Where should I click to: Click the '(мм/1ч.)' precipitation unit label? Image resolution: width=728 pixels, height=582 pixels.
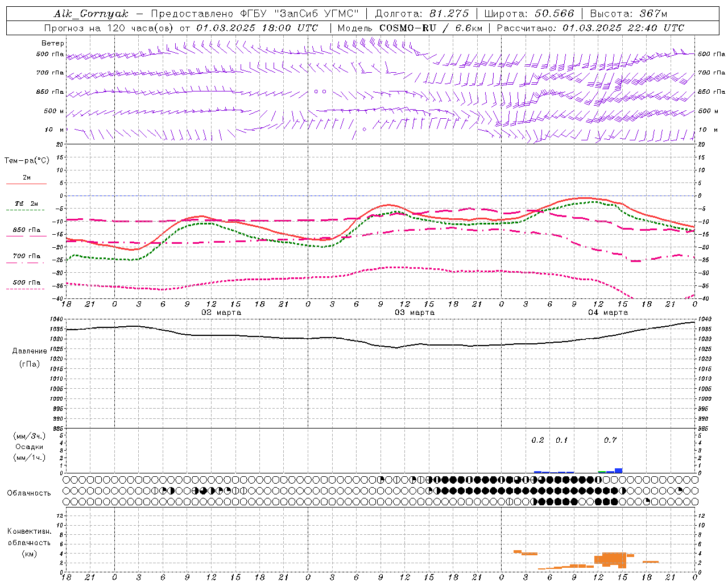click(x=29, y=458)
